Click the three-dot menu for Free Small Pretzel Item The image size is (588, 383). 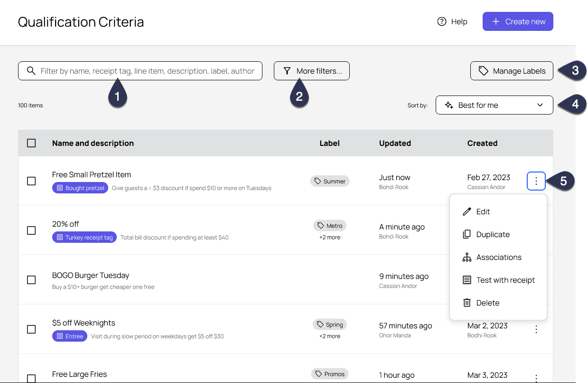[x=536, y=181]
